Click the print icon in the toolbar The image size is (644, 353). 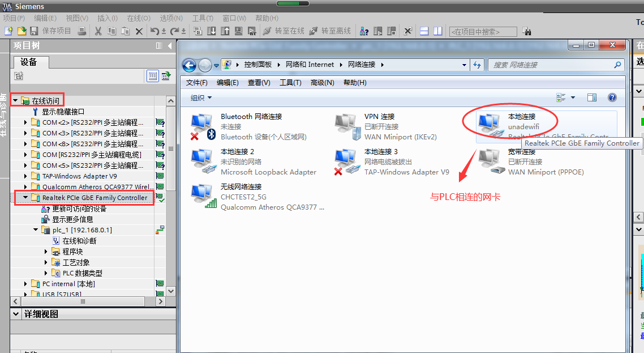pyautogui.click(x=82, y=31)
